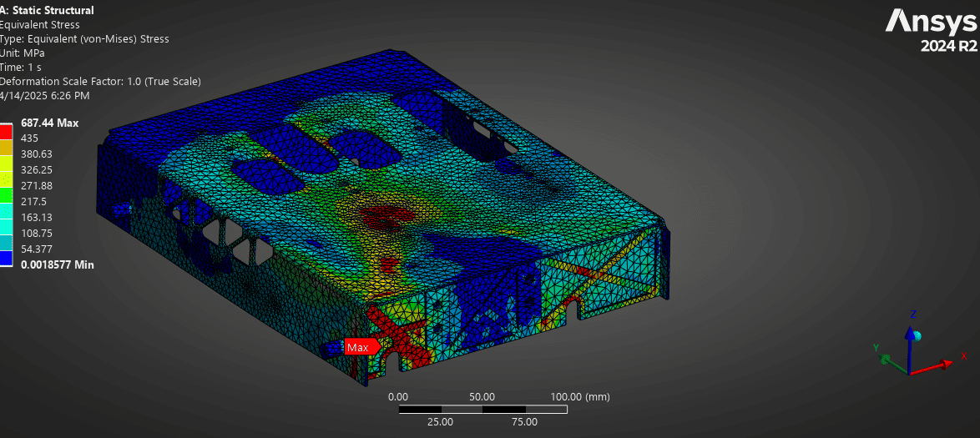The height and width of the screenshot is (438, 980).
Task: Click the 217.5 legend value
Action: tap(34, 201)
